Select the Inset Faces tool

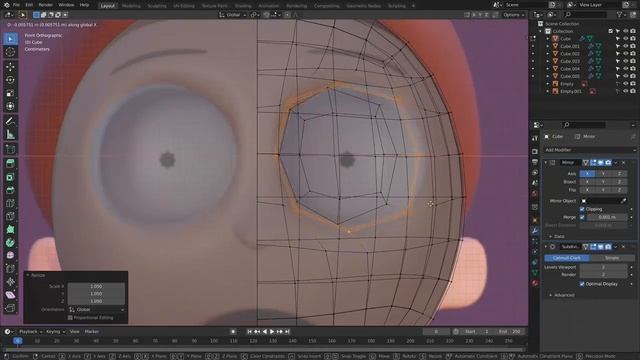10,177
